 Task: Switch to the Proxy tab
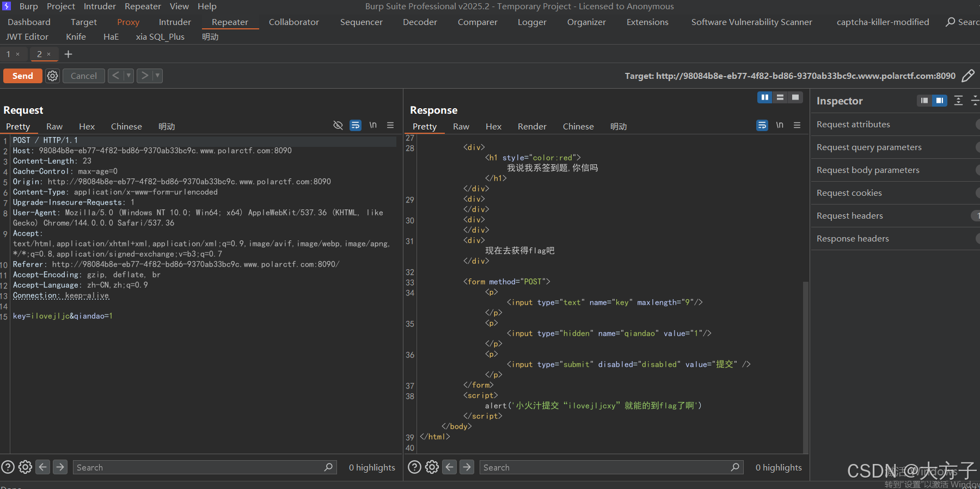click(128, 22)
